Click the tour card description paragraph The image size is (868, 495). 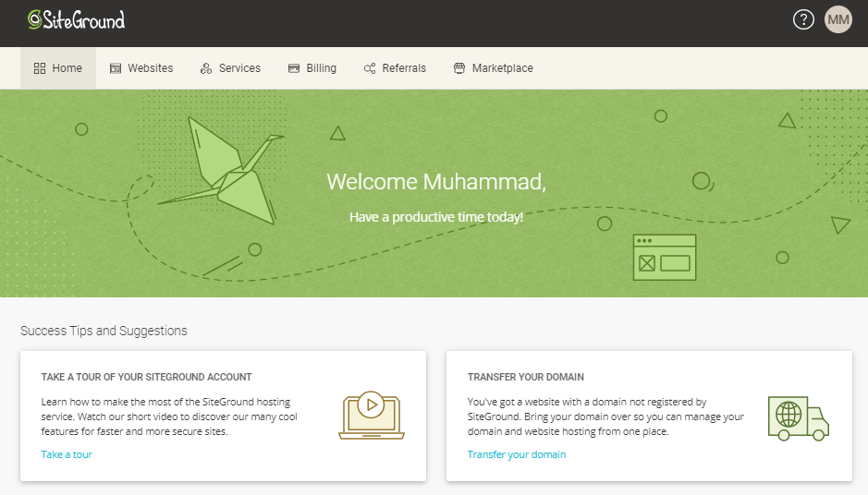tap(169, 417)
